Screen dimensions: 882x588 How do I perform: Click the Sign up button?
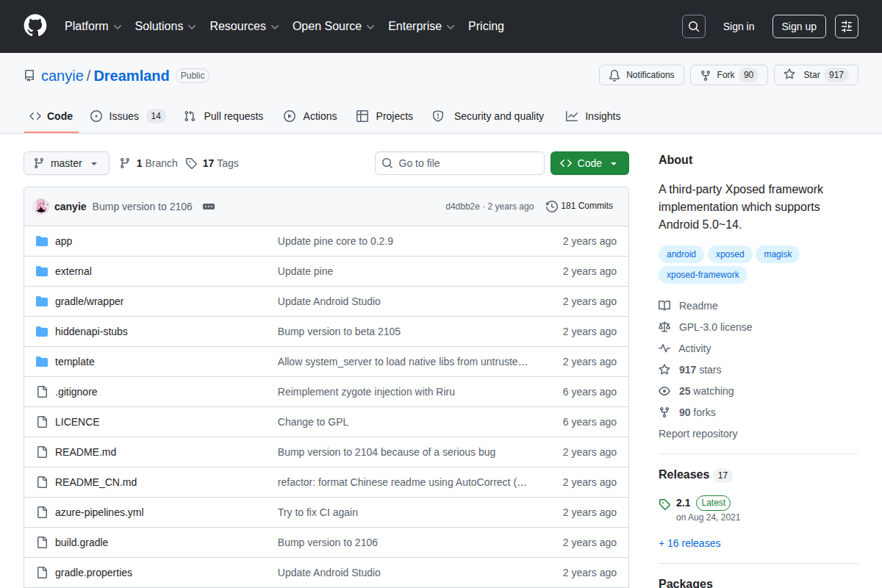(x=799, y=26)
